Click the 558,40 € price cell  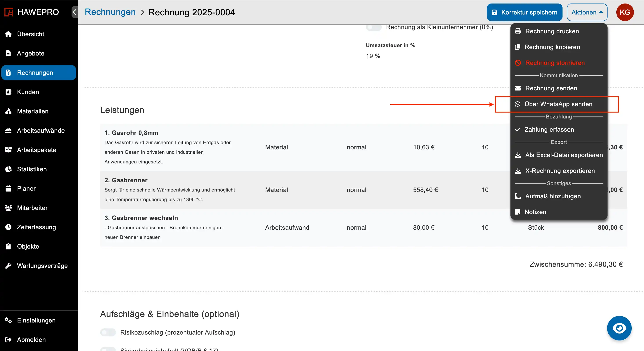click(x=425, y=190)
